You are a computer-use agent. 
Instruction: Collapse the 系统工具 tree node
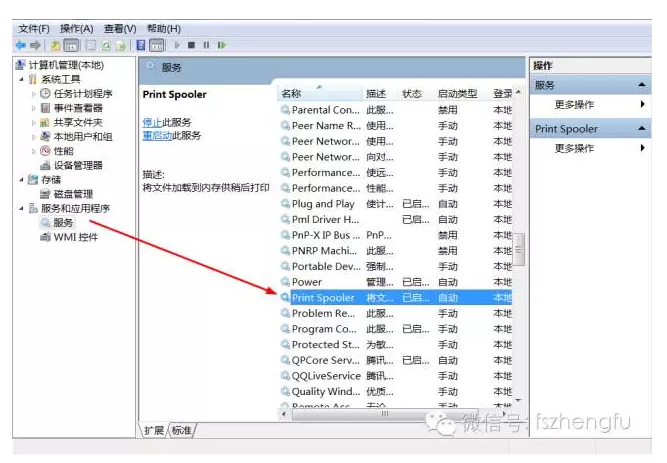21,79
